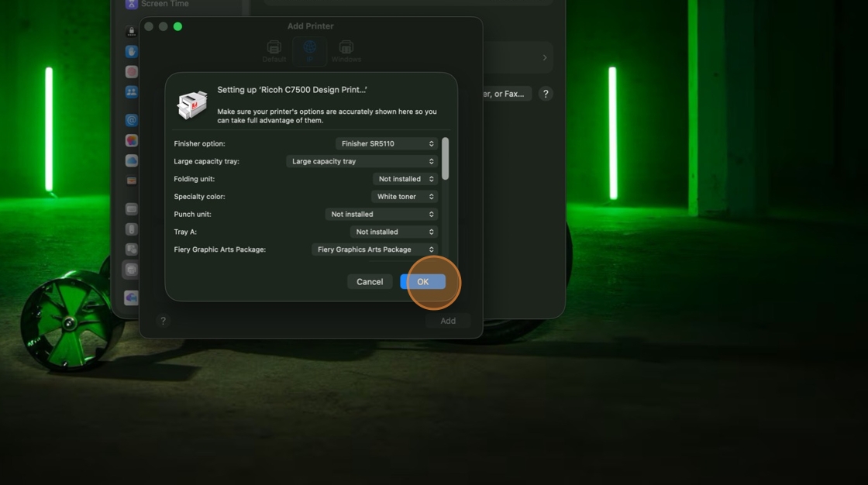Open Mouse icon in Settings sidebar
The height and width of the screenshot is (485, 868).
point(131,229)
